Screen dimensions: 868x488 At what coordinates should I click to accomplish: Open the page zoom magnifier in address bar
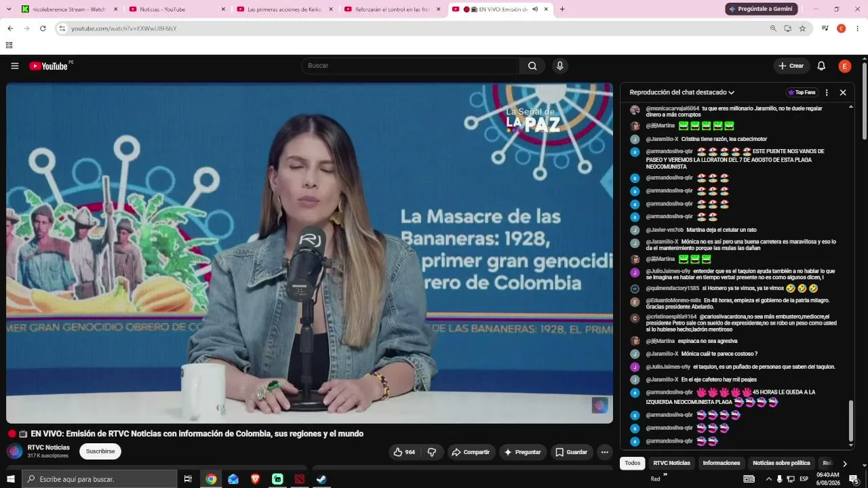pyautogui.click(x=773, y=28)
